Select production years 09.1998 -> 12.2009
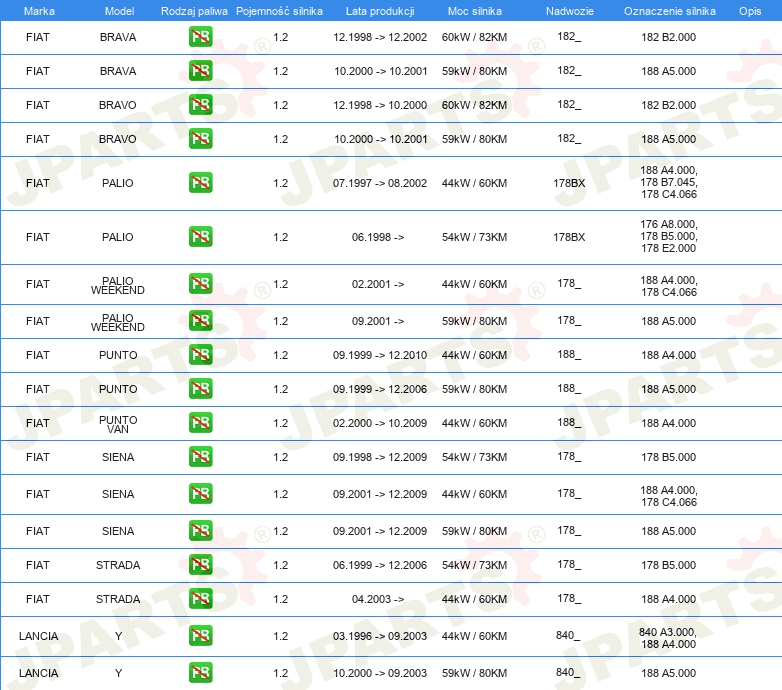Screen dimensions: 782x690 click(x=380, y=457)
